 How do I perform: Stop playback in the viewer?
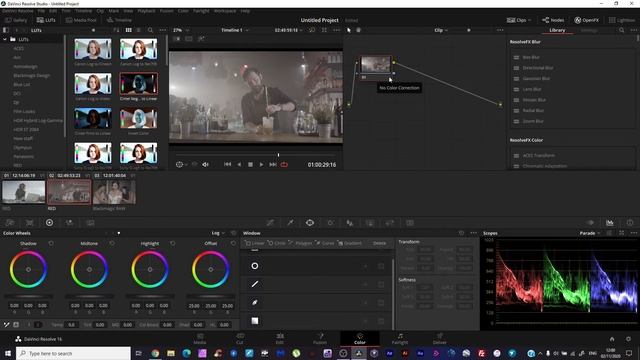250,164
